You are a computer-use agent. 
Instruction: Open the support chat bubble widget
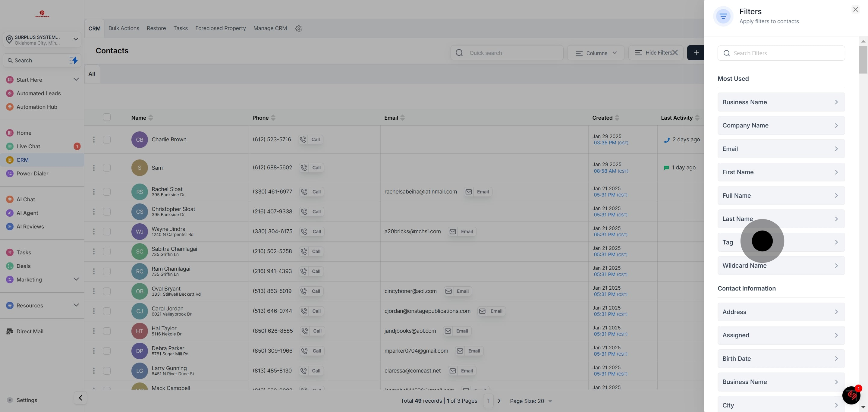pos(851,395)
